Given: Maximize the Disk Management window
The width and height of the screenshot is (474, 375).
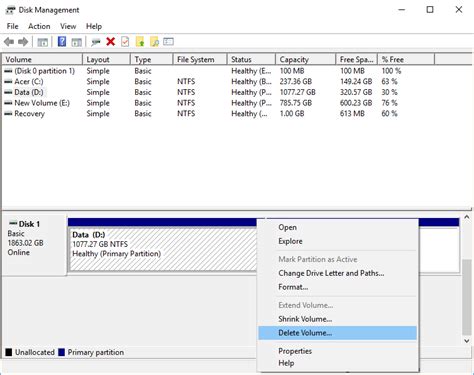Looking at the screenshot, I should click(x=430, y=10).
